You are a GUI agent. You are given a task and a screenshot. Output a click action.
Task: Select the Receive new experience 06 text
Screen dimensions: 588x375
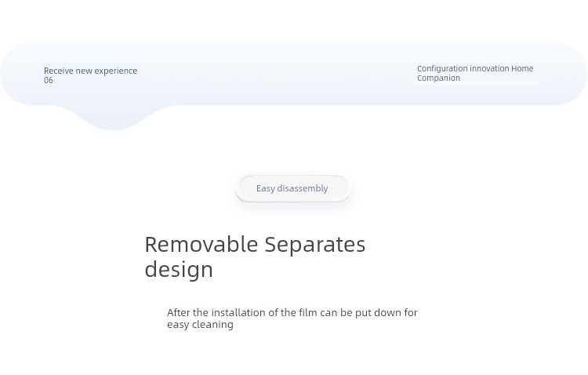point(90,75)
